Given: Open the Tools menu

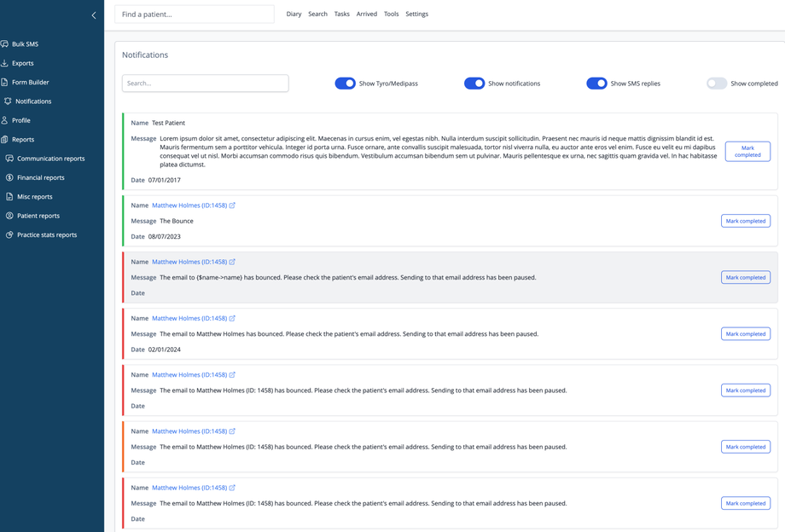Looking at the screenshot, I should pyautogui.click(x=391, y=14).
